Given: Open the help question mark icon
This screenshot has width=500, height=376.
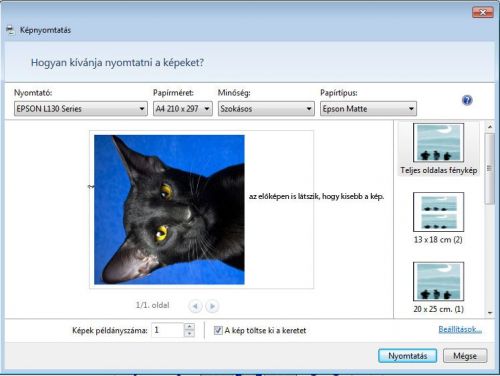Looking at the screenshot, I should tap(467, 100).
